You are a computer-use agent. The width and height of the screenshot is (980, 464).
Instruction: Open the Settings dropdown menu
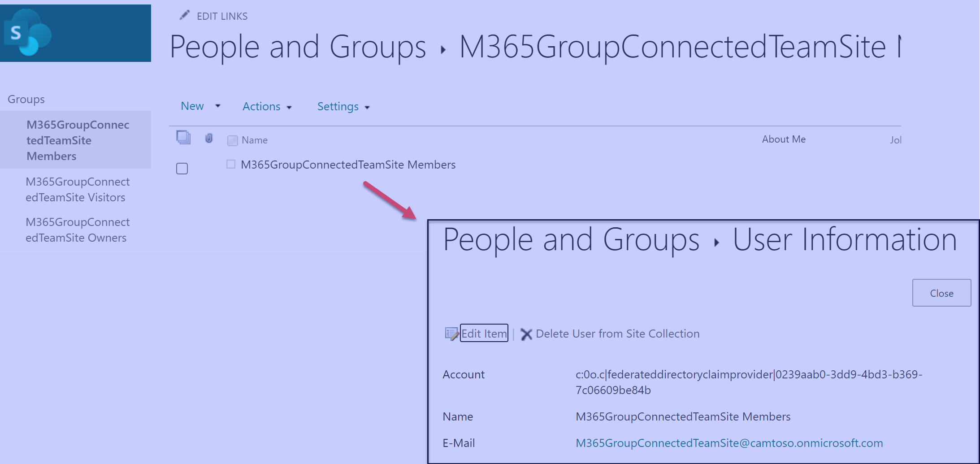pos(343,107)
